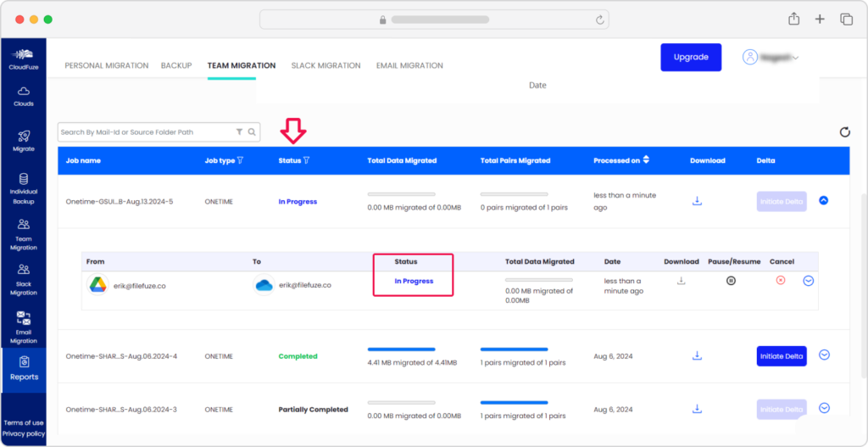
Task: Refresh the migration jobs list
Action: tap(845, 131)
